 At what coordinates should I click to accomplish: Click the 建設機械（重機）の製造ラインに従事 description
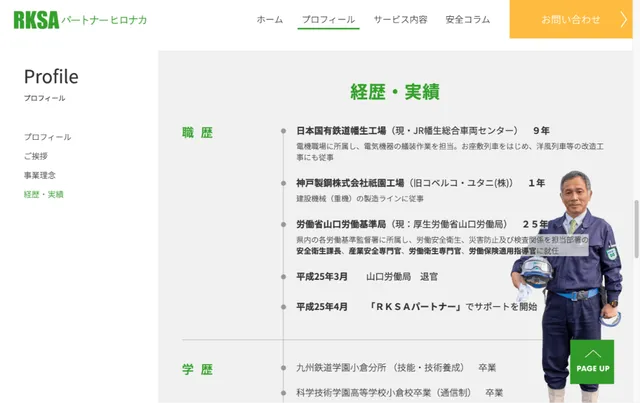click(x=360, y=199)
